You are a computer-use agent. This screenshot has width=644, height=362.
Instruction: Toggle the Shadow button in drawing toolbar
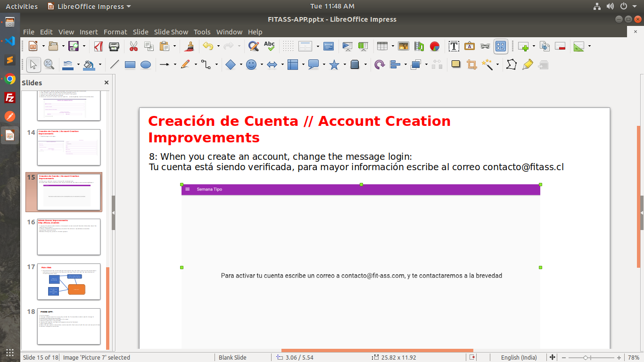(x=455, y=65)
